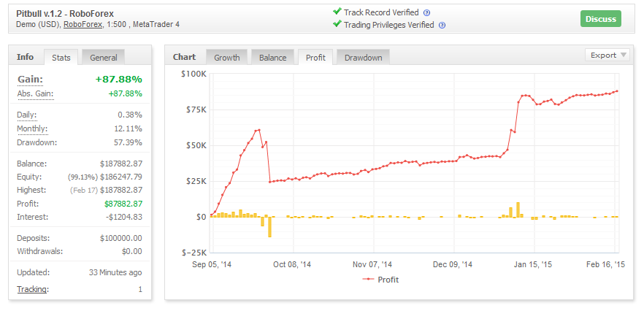Click the Monthly label in stats
The width and height of the screenshot is (644, 311).
click(33, 128)
